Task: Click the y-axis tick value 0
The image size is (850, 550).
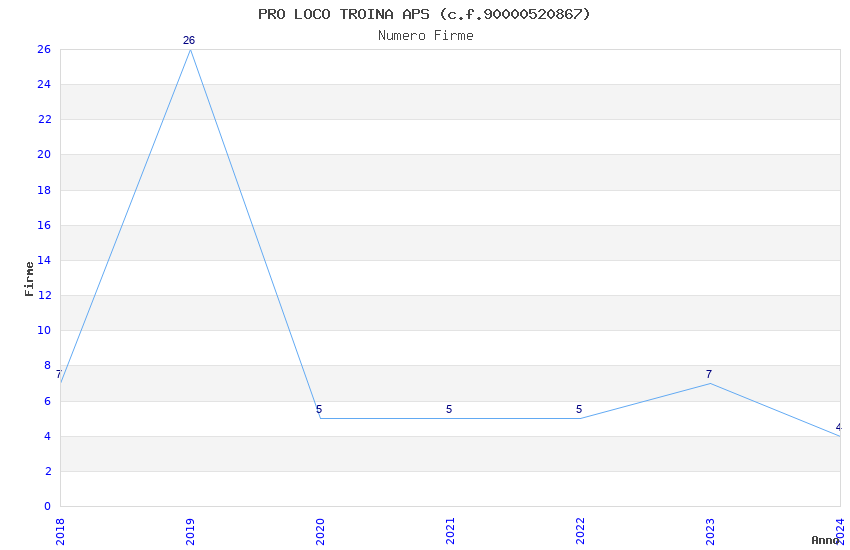Action: 47,507
